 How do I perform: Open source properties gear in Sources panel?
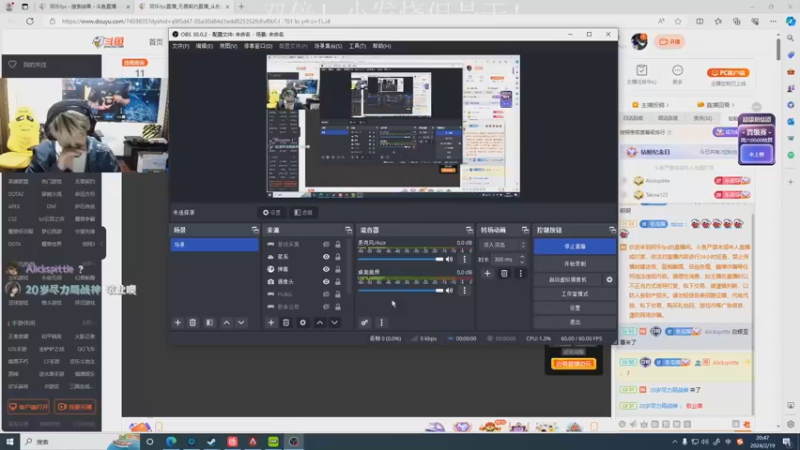(x=303, y=322)
